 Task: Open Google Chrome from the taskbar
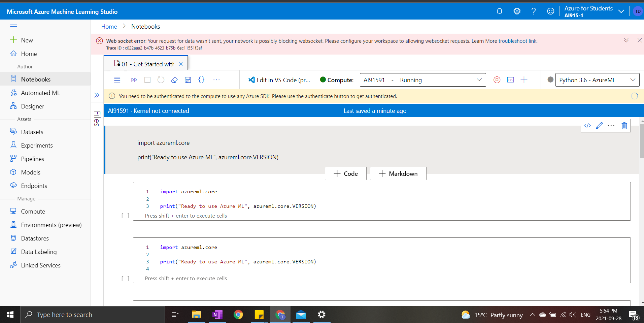click(238, 315)
